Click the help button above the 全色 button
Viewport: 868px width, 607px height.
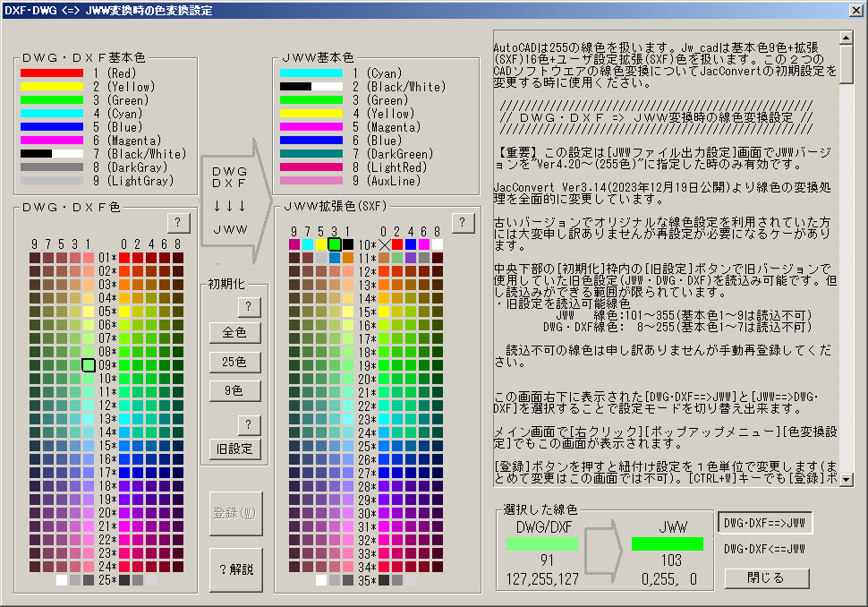[x=248, y=307]
